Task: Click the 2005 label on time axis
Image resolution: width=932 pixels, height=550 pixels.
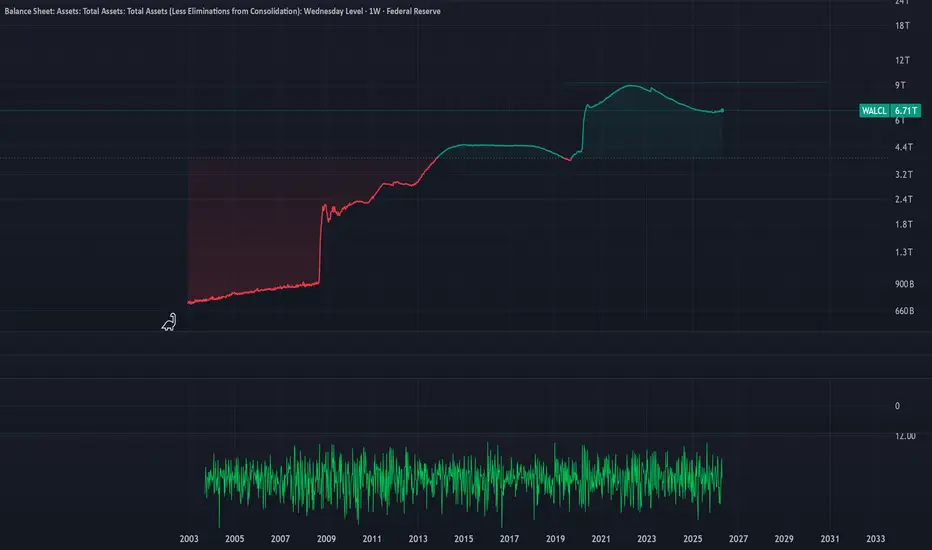Action: point(235,539)
